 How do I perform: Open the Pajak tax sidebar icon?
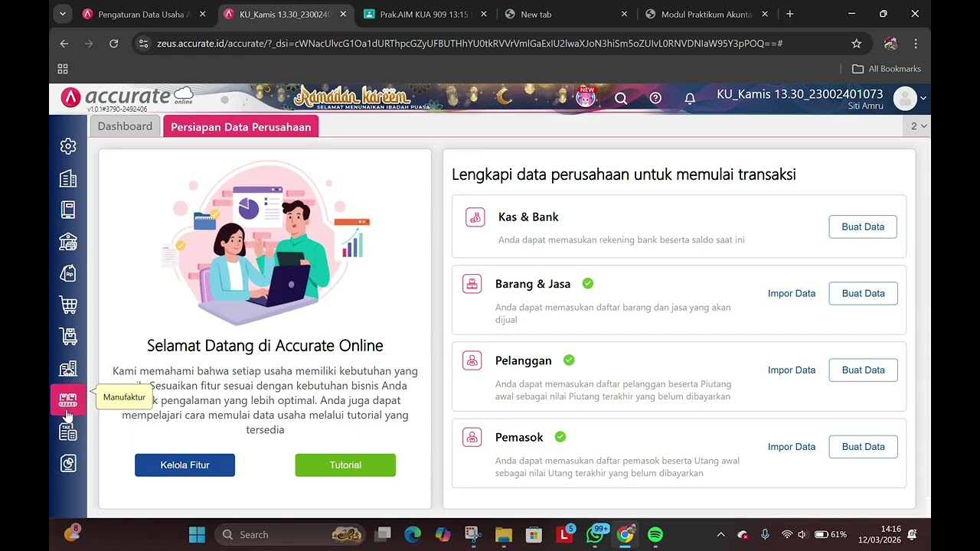tap(68, 432)
